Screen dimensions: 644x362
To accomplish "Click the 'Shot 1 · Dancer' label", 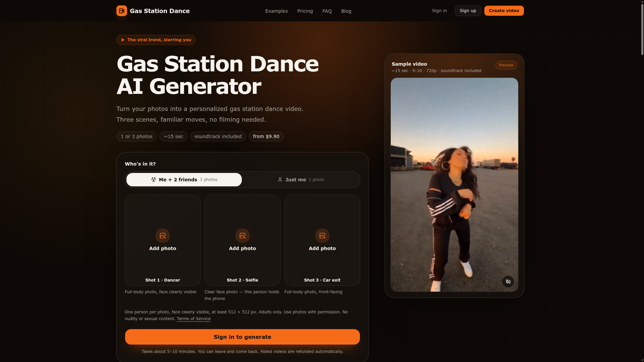I will pos(163,280).
